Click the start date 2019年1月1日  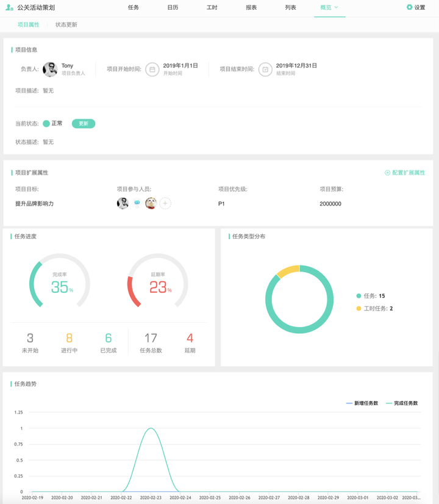pyautogui.click(x=180, y=65)
